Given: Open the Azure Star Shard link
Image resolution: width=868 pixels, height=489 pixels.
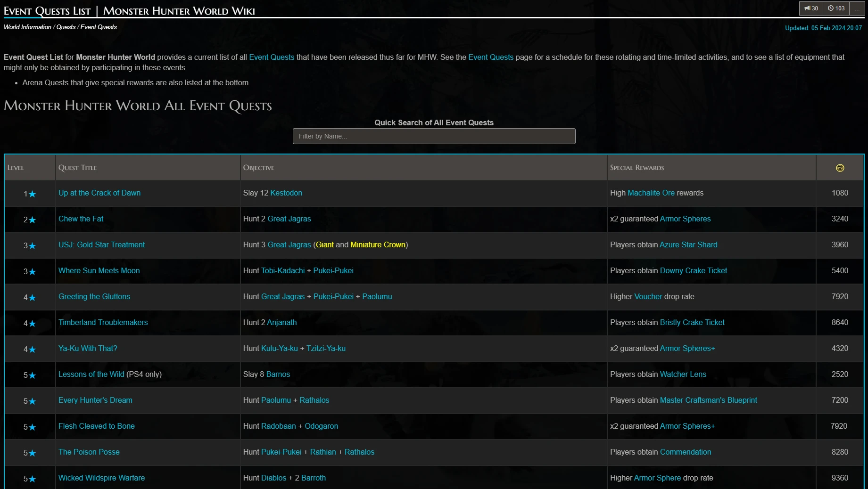Looking at the screenshot, I should (x=688, y=244).
